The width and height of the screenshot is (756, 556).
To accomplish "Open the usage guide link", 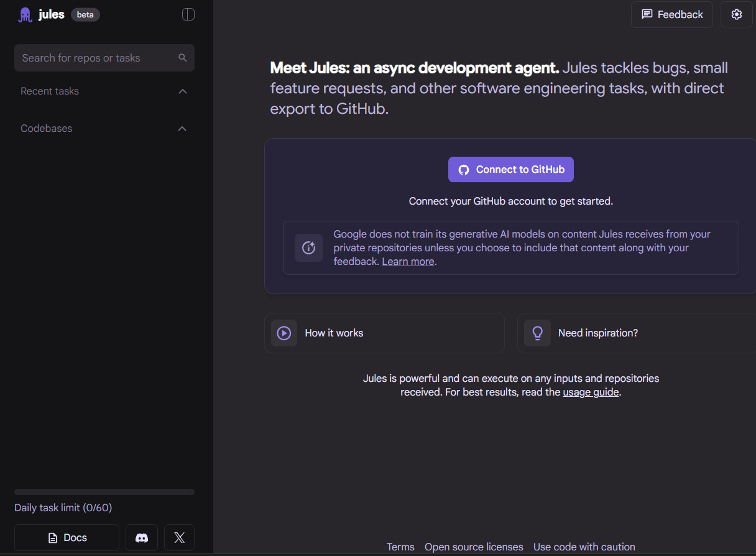I will pos(591,392).
